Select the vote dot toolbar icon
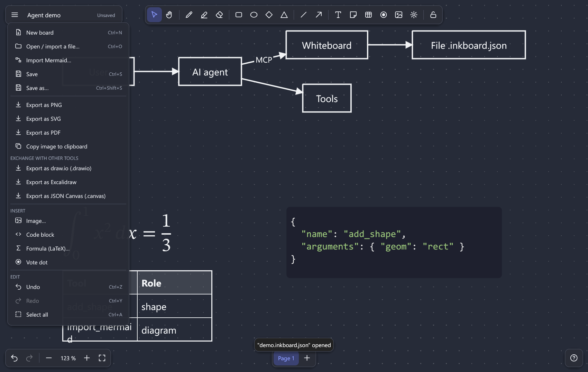 click(384, 15)
